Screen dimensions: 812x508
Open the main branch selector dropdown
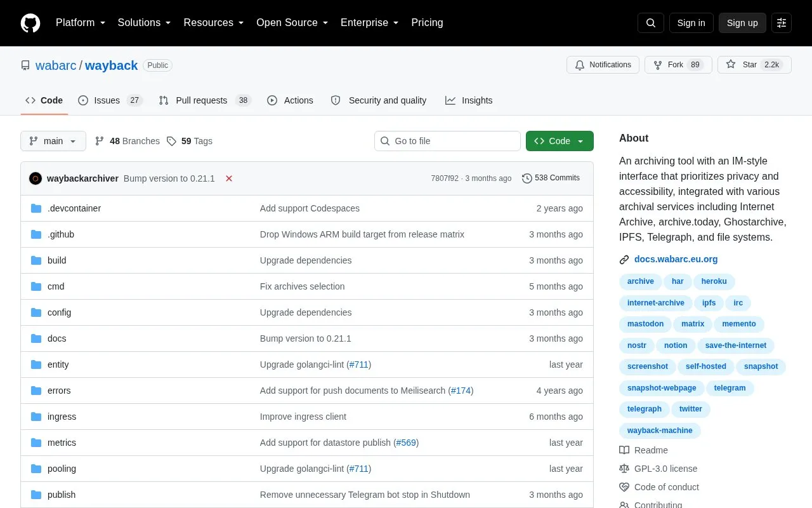(53, 141)
